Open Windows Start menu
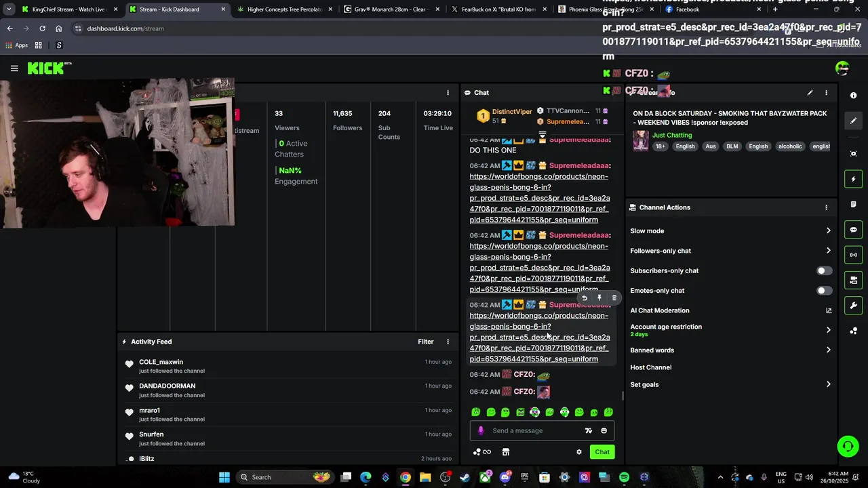868x488 pixels. click(x=224, y=477)
